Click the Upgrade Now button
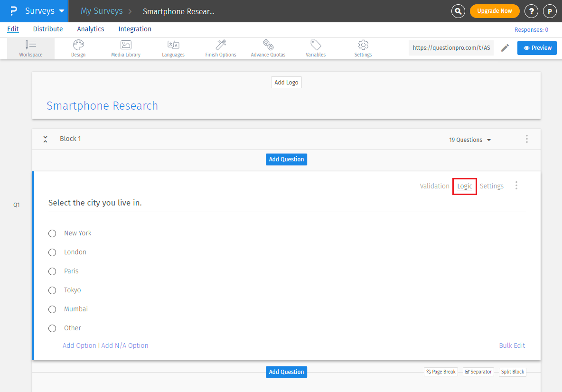Image resolution: width=562 pixels, height=392 pixels. point(495,11)
